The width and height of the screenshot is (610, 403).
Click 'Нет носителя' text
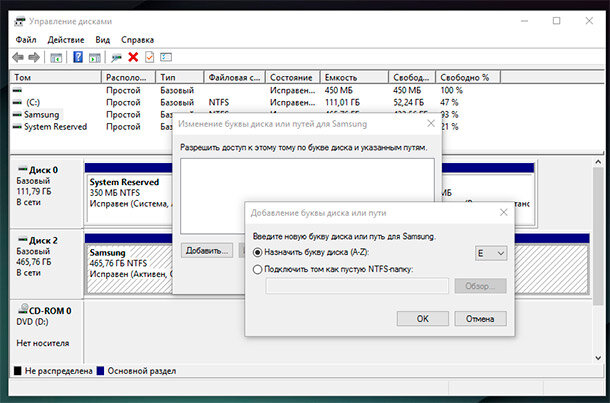point(43,343)
